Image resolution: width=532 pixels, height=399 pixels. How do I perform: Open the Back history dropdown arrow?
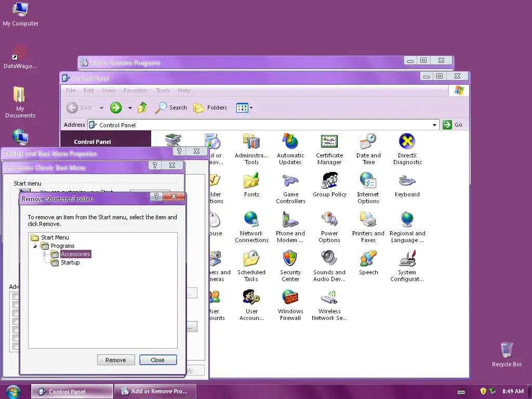[x=101, y=108]
